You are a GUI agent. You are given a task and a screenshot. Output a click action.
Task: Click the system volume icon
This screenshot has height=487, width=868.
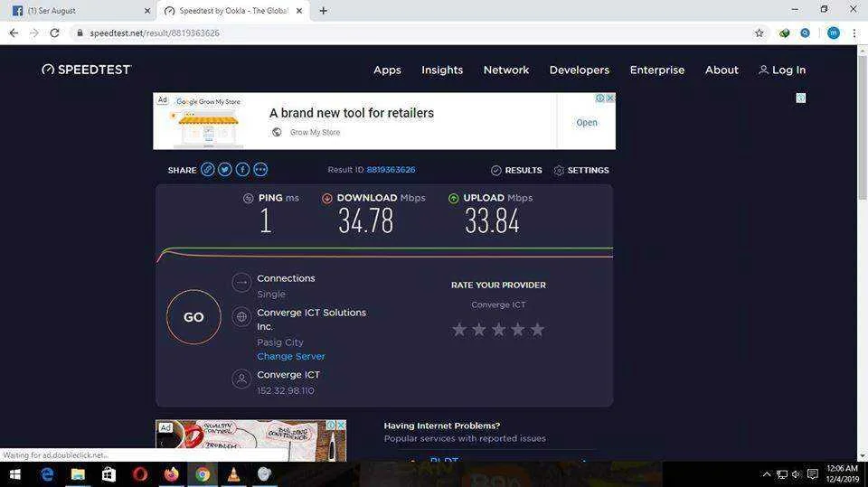796,474
